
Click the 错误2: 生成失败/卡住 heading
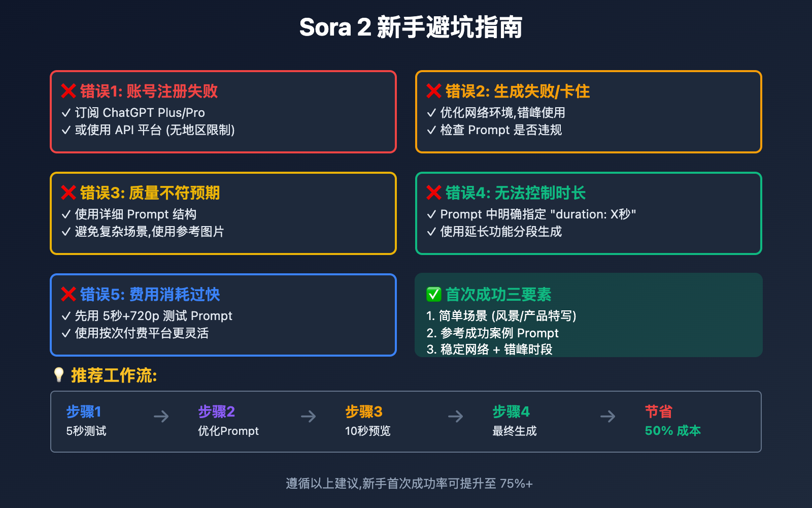point(517,91)
